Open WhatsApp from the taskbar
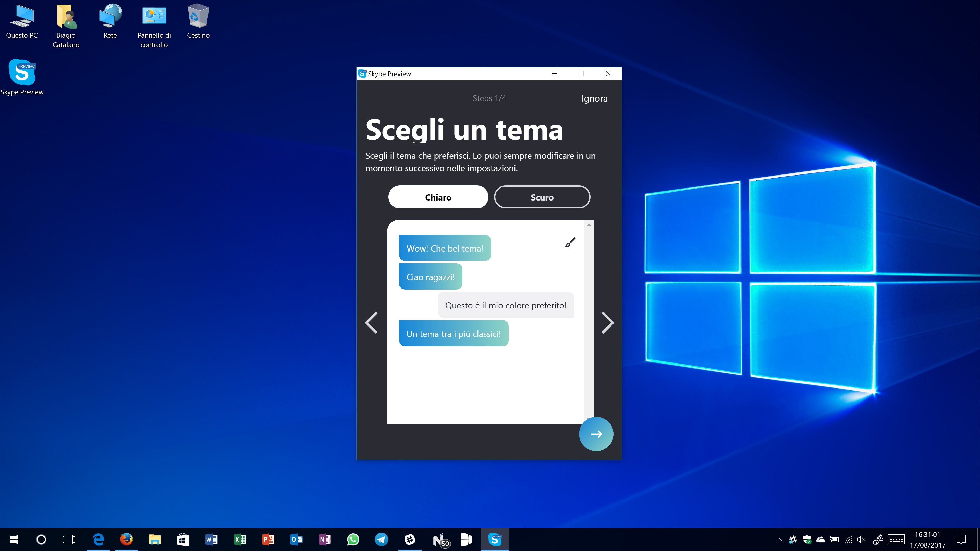The height and width of the screenshot is (551, 980). click(x=353, y=539)
